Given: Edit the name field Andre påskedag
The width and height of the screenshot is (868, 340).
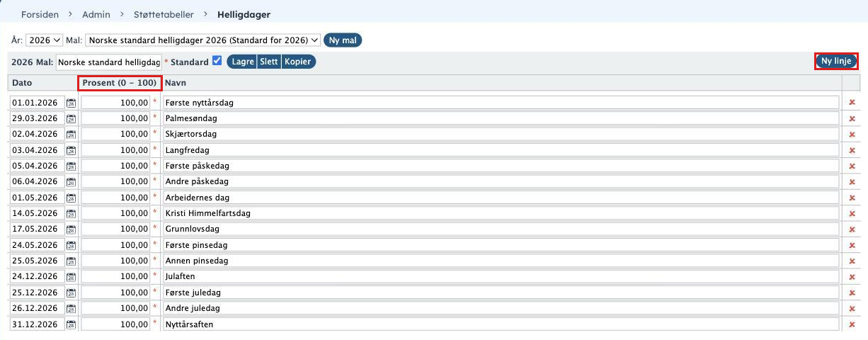Looking at the screenshot, I should point(501,181).
